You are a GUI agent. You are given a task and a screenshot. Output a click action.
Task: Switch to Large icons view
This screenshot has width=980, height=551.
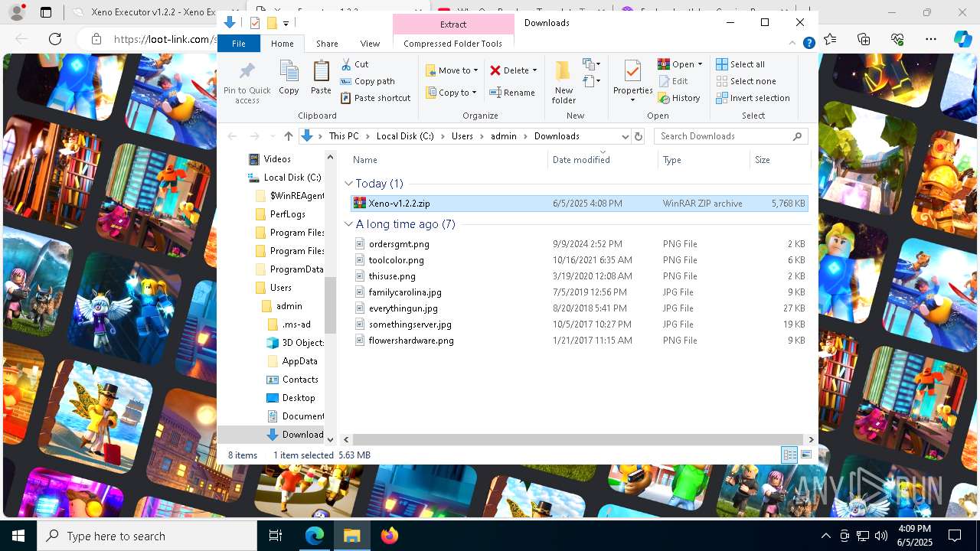pyautogui.click(x=805, y=455)
